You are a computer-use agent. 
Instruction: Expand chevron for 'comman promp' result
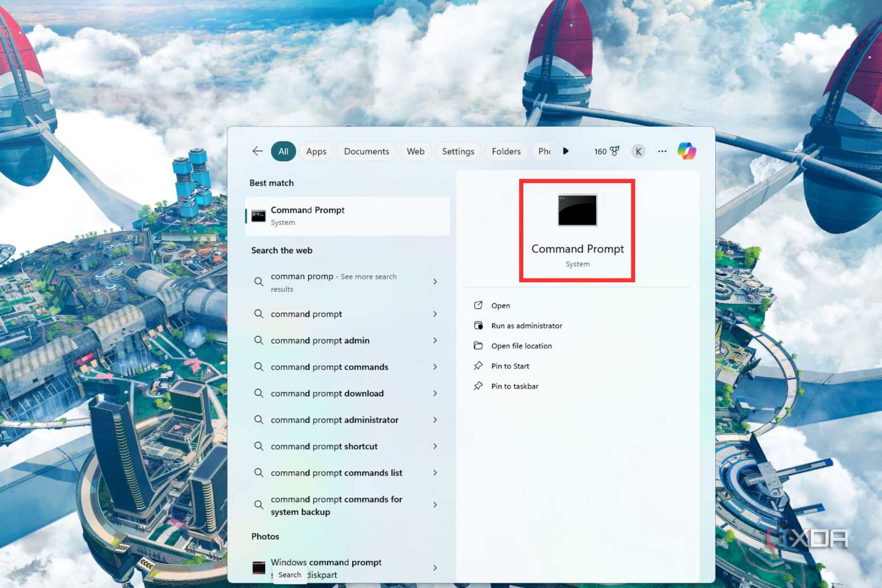(x=435, y=282)
